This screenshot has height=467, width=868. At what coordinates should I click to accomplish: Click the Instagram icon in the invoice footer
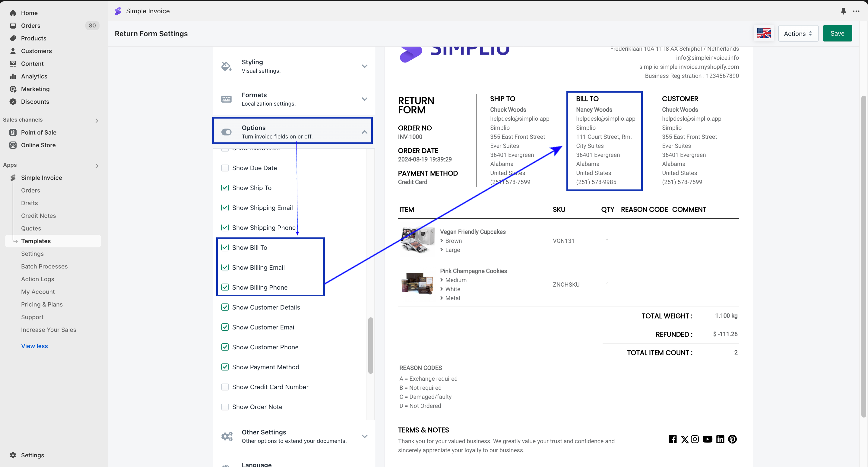[695, 439]
